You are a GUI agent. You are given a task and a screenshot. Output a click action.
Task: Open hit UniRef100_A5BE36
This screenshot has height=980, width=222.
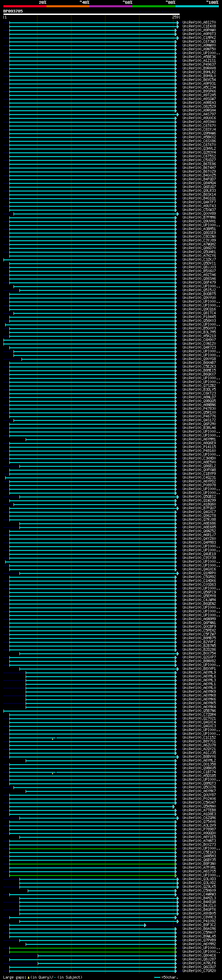pos(199,57)
